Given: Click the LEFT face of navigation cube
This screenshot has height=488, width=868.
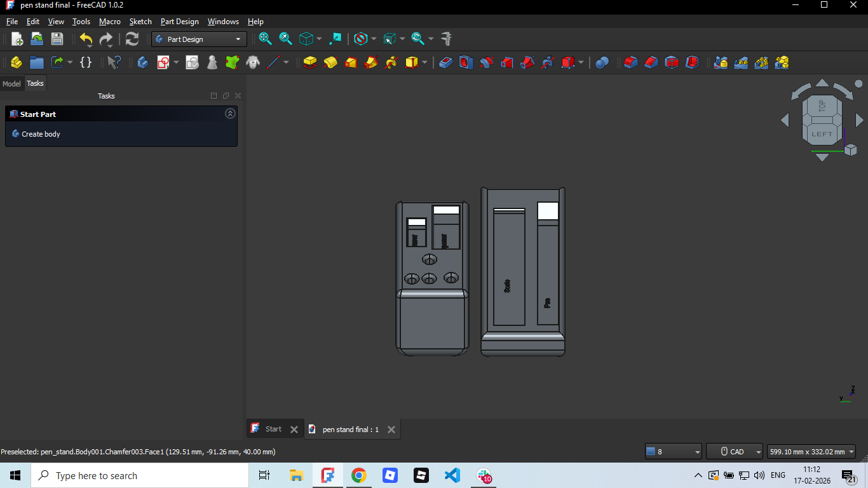Looking at the screenshot, I should point(822,134).
